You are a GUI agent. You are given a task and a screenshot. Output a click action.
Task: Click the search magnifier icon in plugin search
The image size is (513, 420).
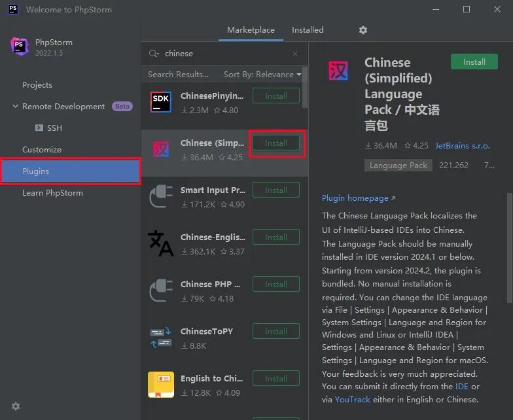pos(153,54)
